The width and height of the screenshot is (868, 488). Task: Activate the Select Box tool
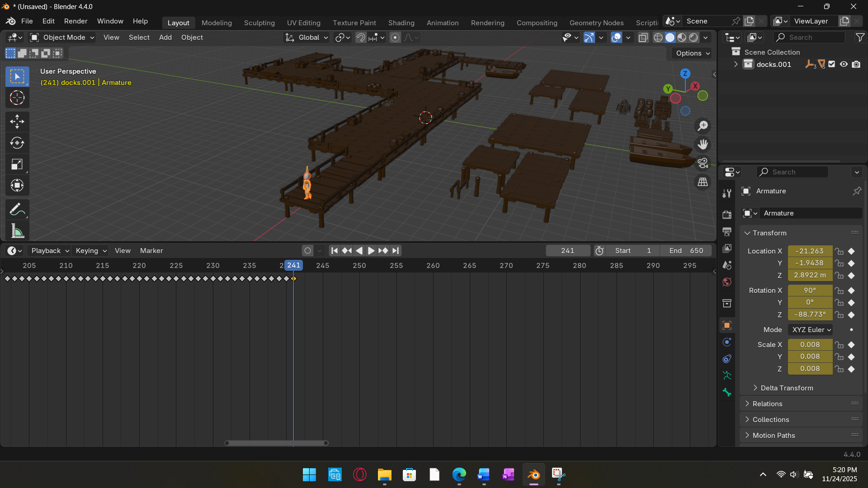tap(17, 76)
